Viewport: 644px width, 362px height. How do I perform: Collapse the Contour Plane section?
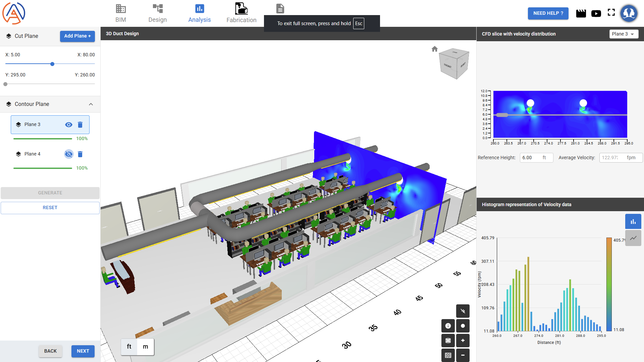click(x=91, y=104)
